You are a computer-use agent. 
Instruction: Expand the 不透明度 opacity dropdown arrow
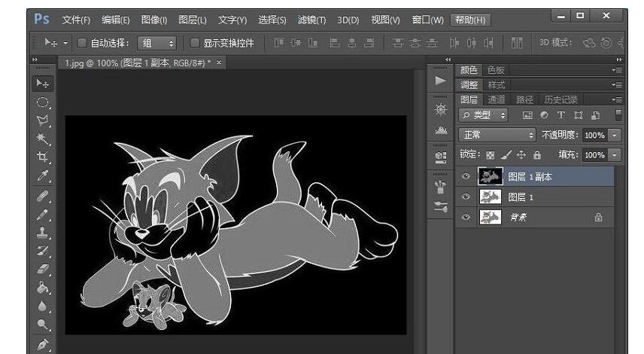tap(615, 135)
